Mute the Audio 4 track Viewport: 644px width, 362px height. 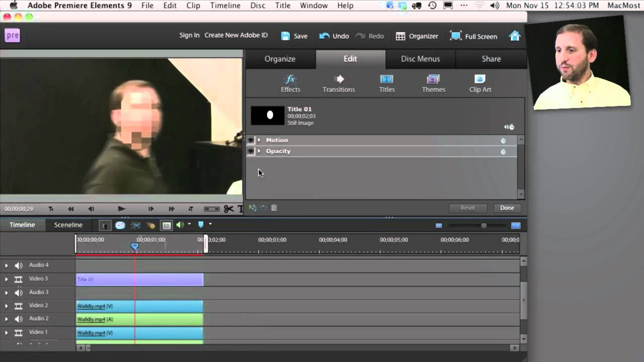point(19,265)
